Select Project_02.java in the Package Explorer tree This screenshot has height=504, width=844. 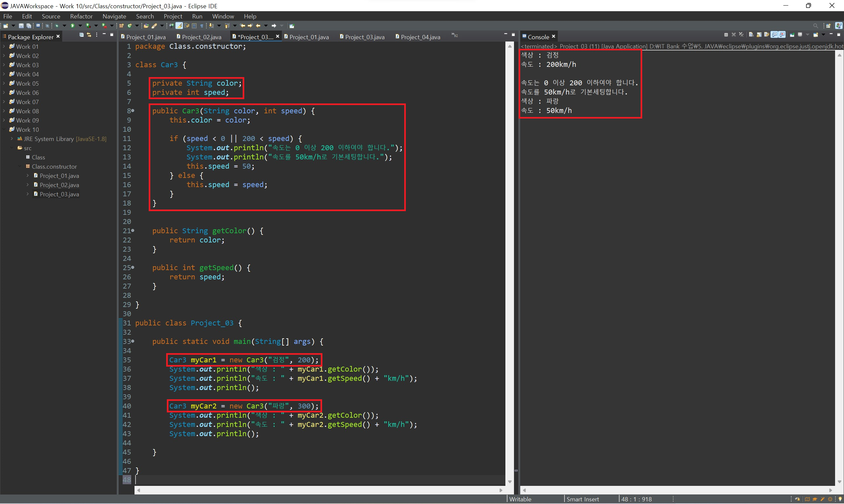tap(59, 185)
